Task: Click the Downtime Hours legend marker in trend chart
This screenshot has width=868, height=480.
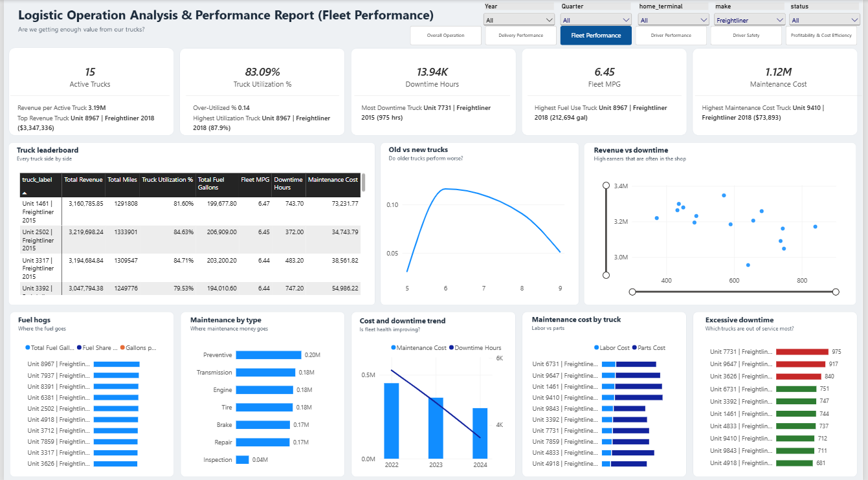Action: pos(452,348)
